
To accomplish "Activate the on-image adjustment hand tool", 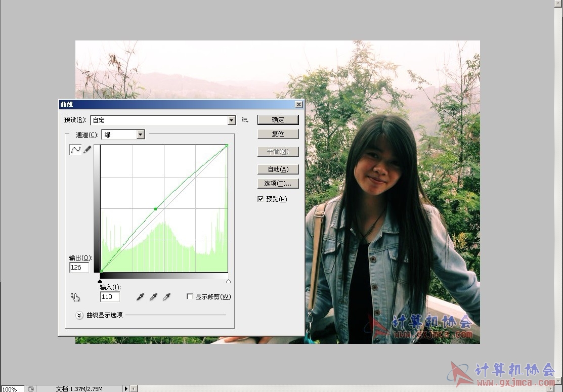I will point(75,297).
